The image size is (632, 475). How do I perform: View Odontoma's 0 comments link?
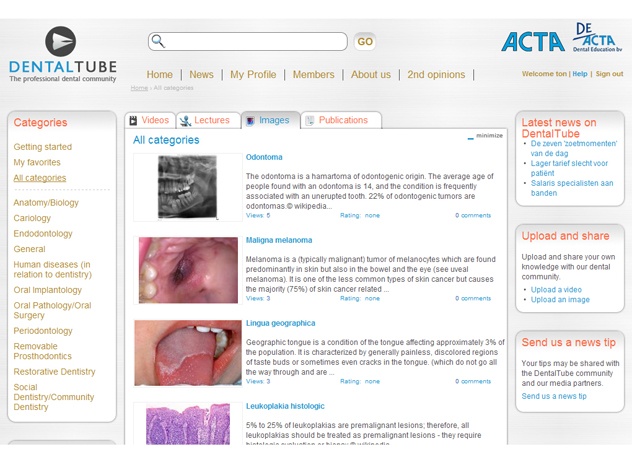473,215
